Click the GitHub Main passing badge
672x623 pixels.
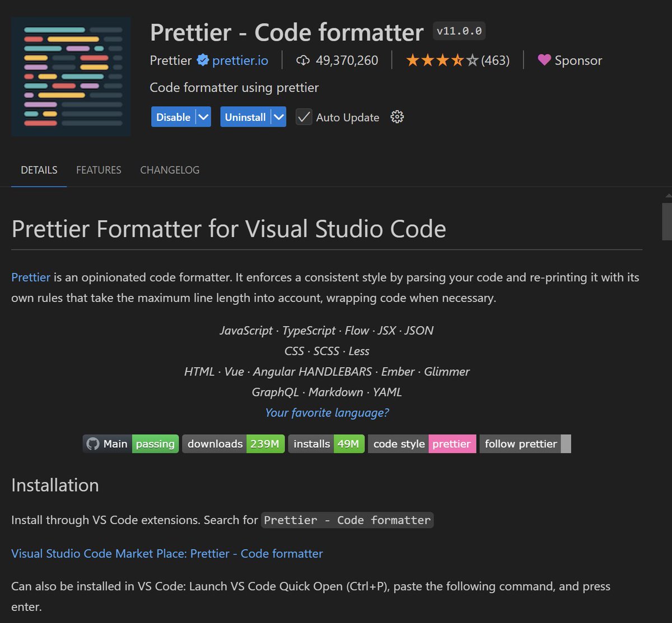click(131, 444)
